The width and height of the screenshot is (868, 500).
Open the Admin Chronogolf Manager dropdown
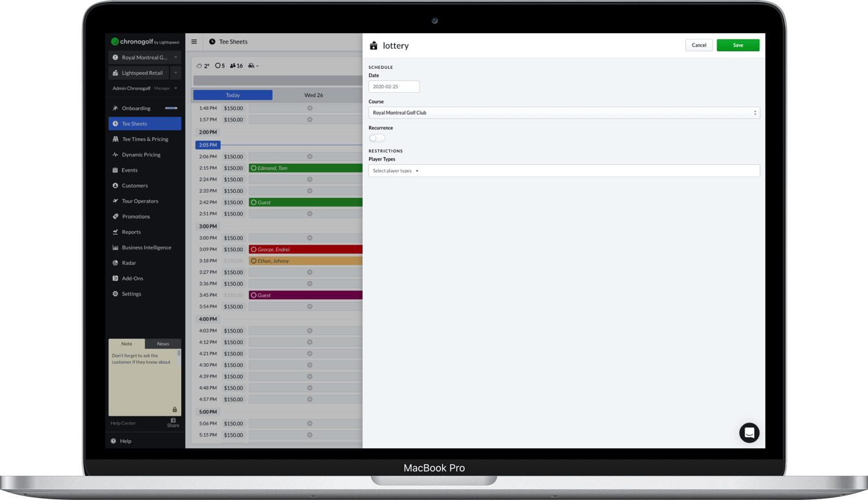click(145, 88)
